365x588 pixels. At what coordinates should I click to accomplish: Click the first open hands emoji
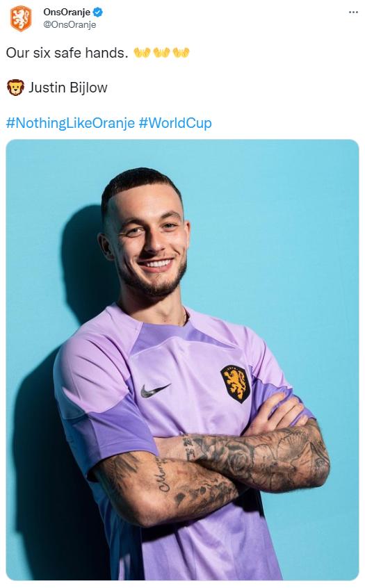point(142,53)
